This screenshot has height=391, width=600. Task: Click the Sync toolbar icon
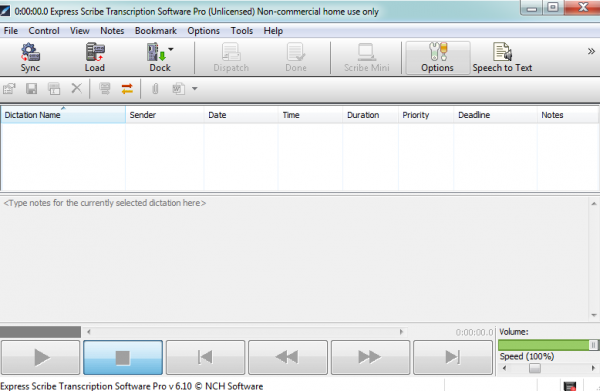coord(30,58)
